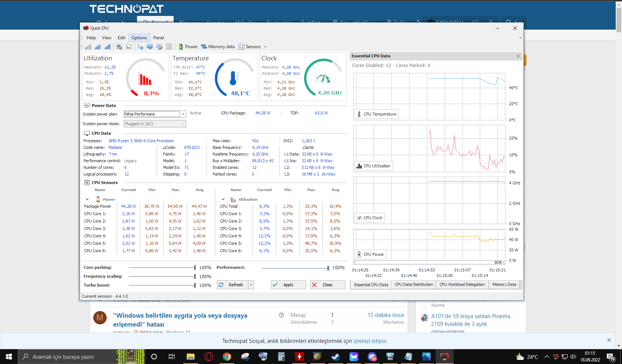
Task: Click the Technopat logo in the browser
Action: (x=127, y=9)
